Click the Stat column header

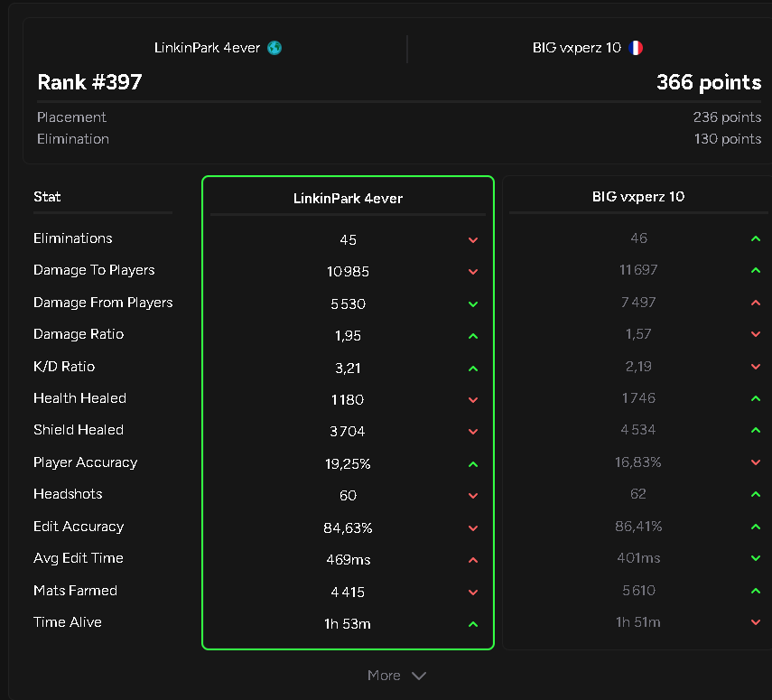point(47,197)
